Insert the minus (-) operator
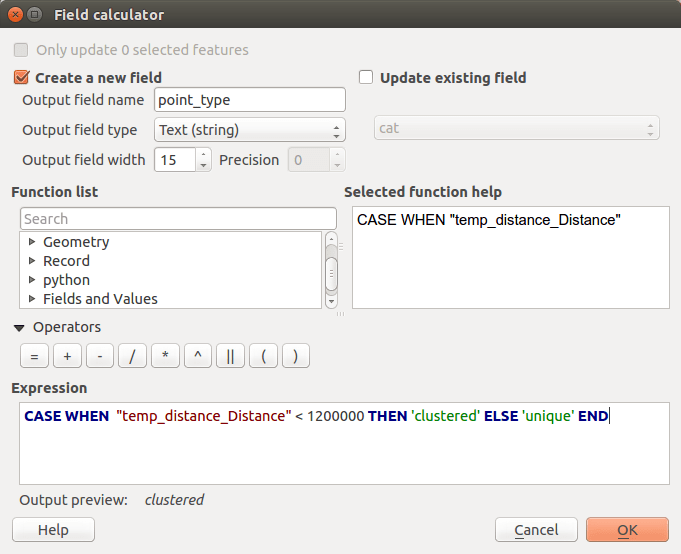The image size is (681, 554). coord(100,356)
